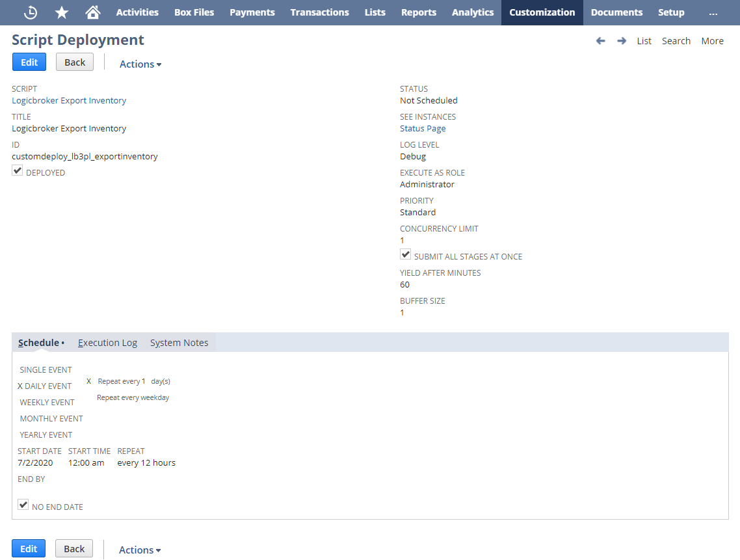The image size is (740, 560).
Task: Switch to the System Notes tab
Action: coord(179,343)
